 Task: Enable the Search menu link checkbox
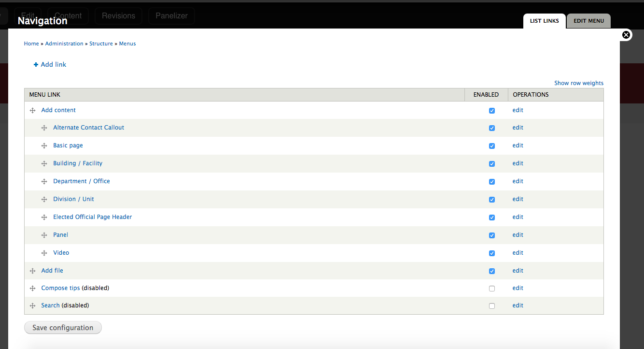pos(492,306)
